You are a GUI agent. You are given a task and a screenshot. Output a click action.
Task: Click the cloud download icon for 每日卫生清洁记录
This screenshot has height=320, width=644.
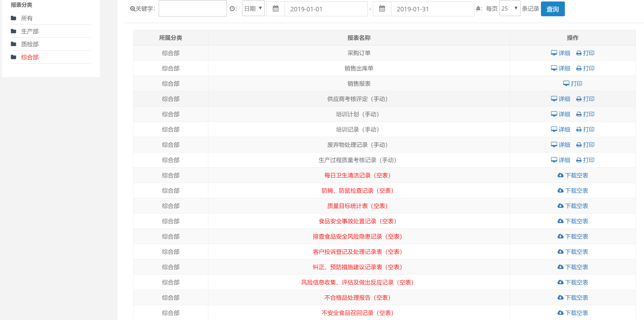pyautogui.click(x=560, y=175)
